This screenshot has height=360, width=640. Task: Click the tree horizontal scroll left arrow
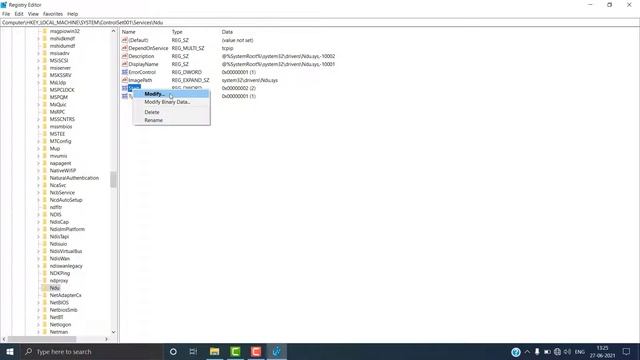coord(4,339)
